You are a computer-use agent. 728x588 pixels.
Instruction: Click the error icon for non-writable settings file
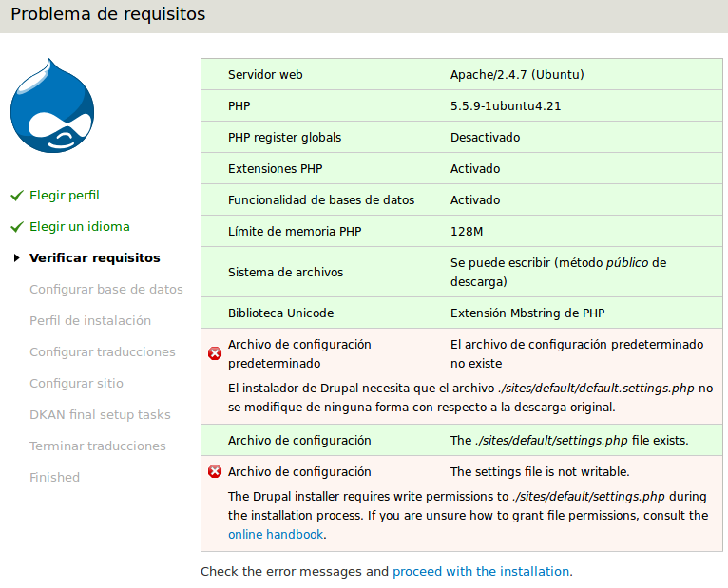(215, 471)
